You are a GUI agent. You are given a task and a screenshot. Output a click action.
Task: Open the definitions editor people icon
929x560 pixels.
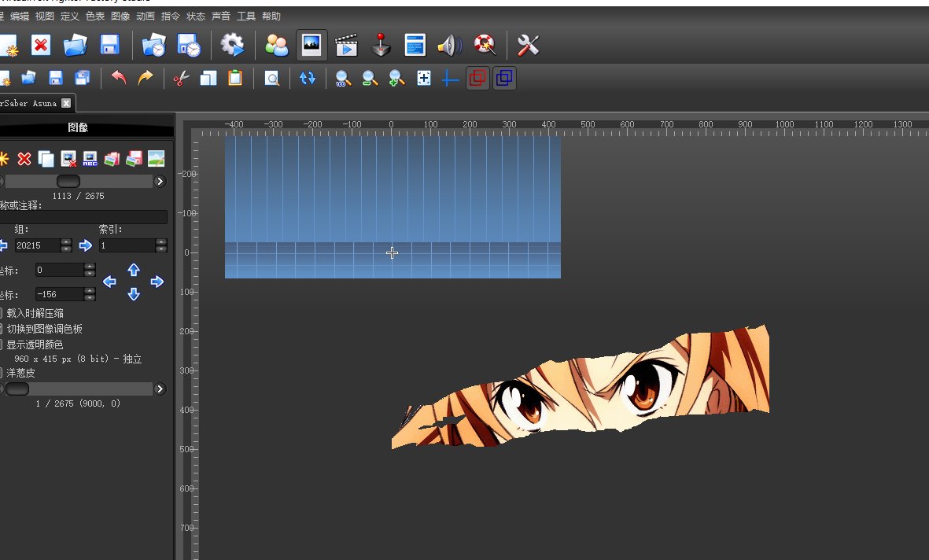276,45
